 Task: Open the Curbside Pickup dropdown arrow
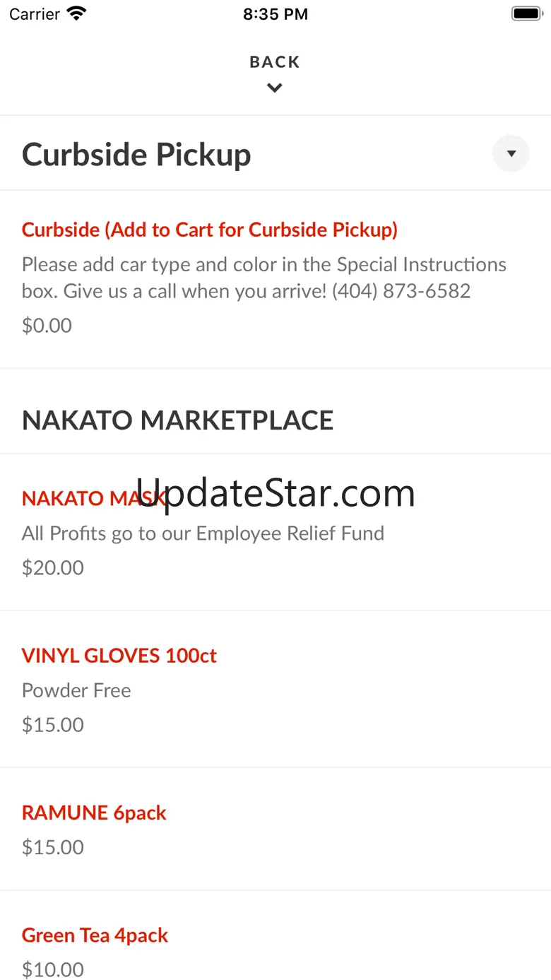point(511,153)
